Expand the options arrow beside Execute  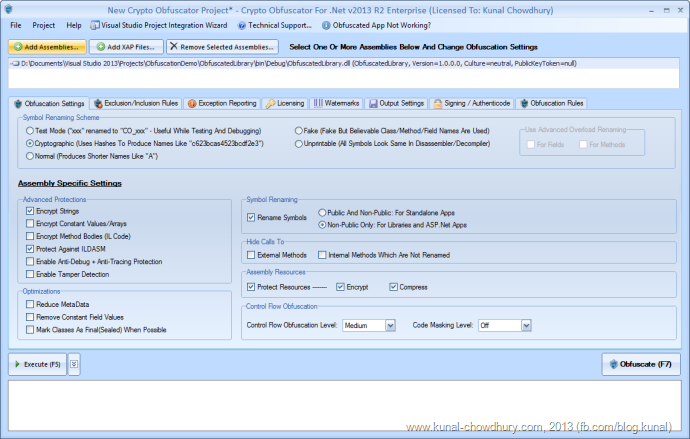click(x=74, y=364)
